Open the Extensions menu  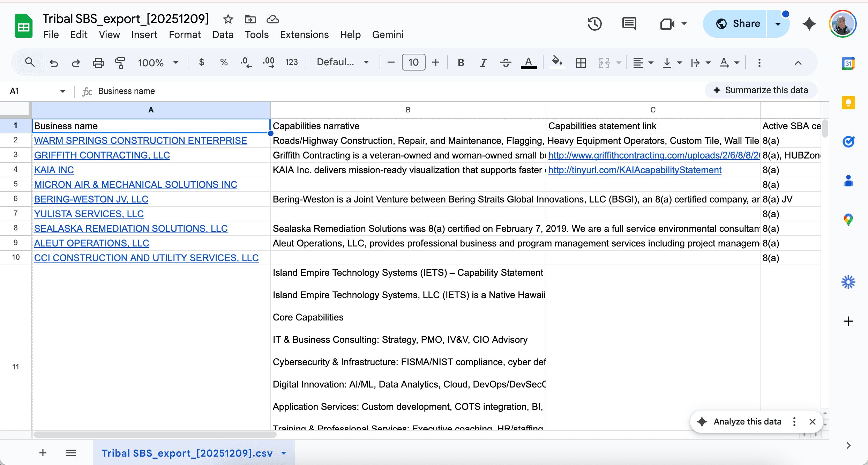(304, 35)
